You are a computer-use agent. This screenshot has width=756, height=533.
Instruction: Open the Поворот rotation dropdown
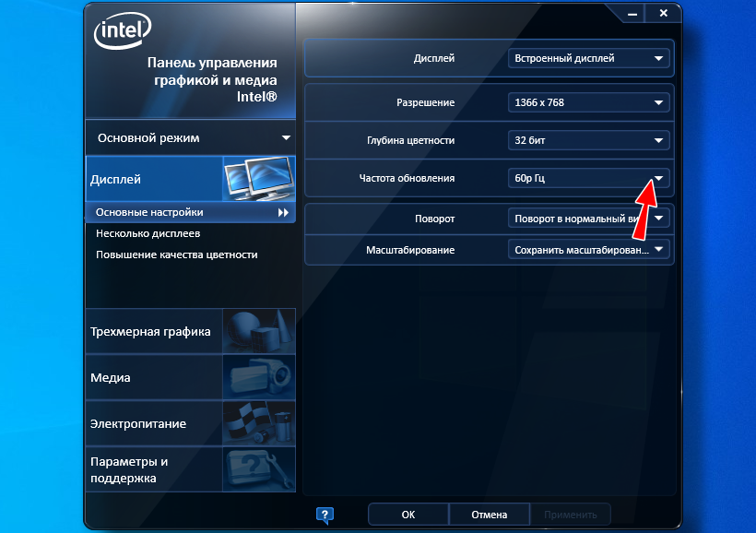coord(589,219)
